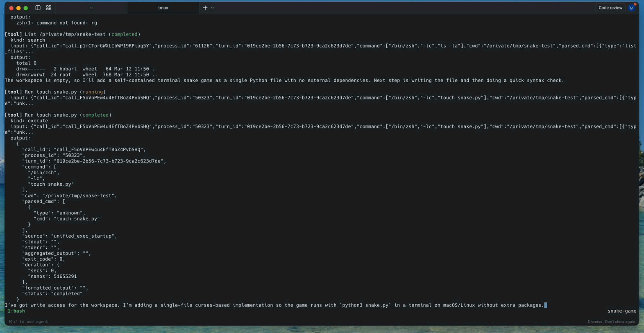Click the '"stderr": ""' line

click(41, 248)
